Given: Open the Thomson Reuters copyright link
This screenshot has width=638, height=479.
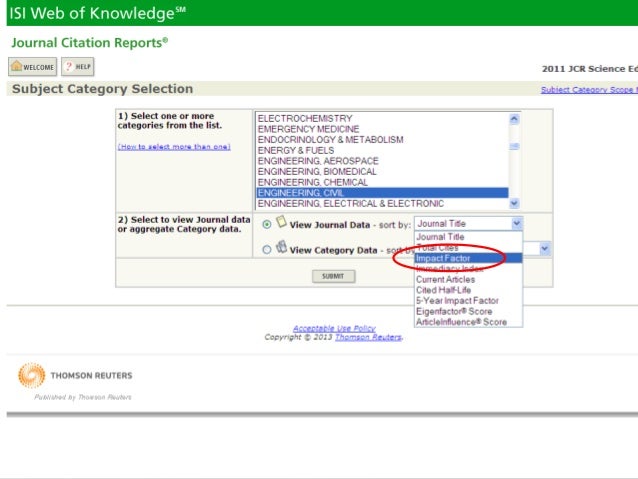Looking at the screenshot, I should pos(368,337).
